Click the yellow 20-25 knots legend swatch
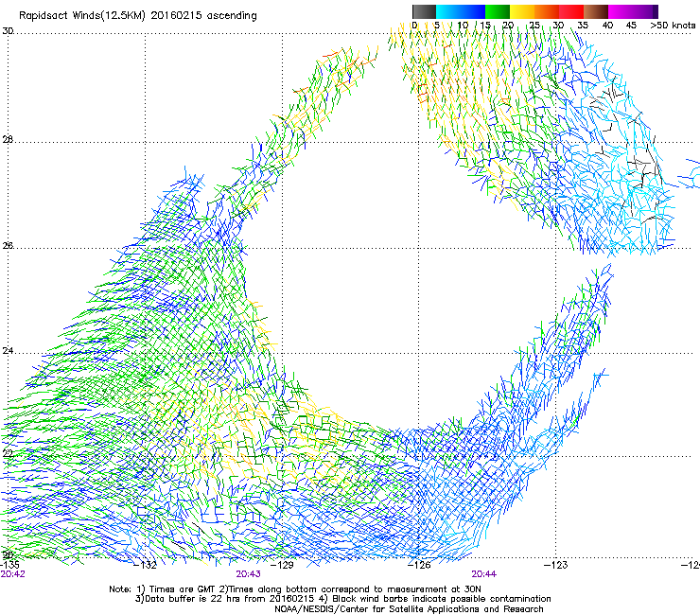The image size is (700, 615). coord(522,11)
